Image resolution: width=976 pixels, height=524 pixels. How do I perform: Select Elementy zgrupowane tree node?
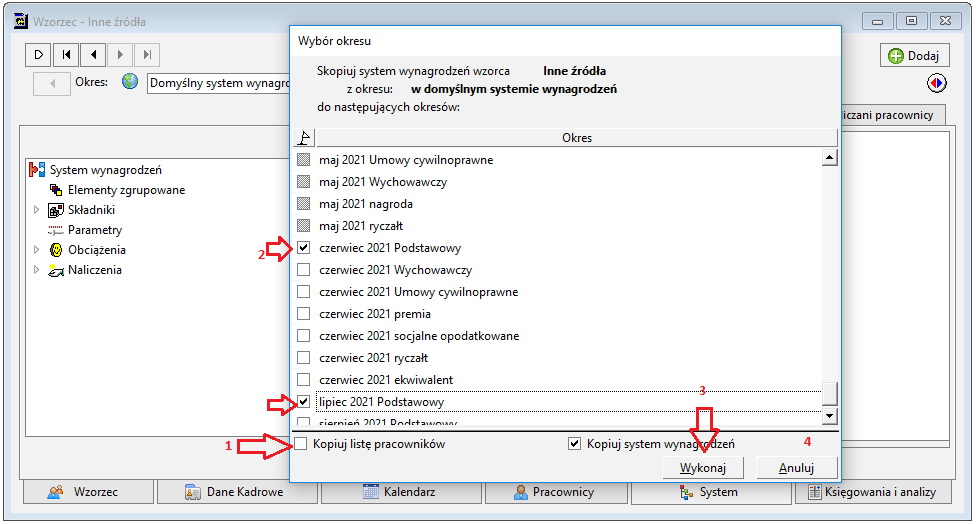pos(126,190)
